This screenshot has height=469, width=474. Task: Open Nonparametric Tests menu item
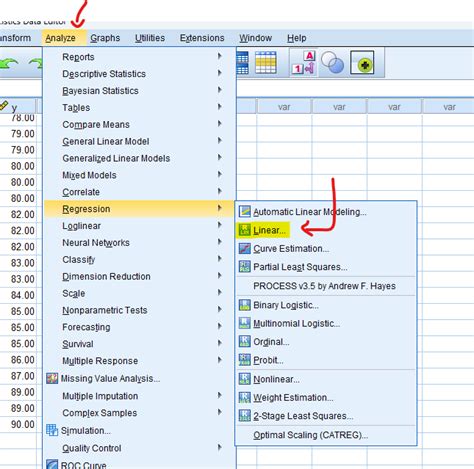coord(139,310)
